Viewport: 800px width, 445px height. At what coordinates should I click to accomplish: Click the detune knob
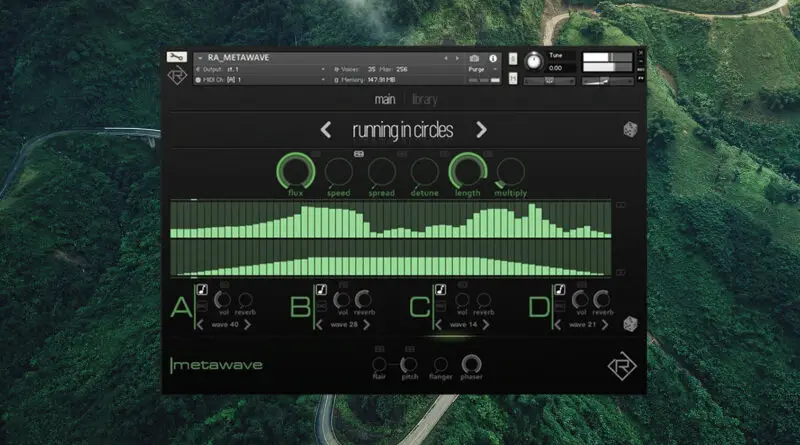[x=424, y=172]
